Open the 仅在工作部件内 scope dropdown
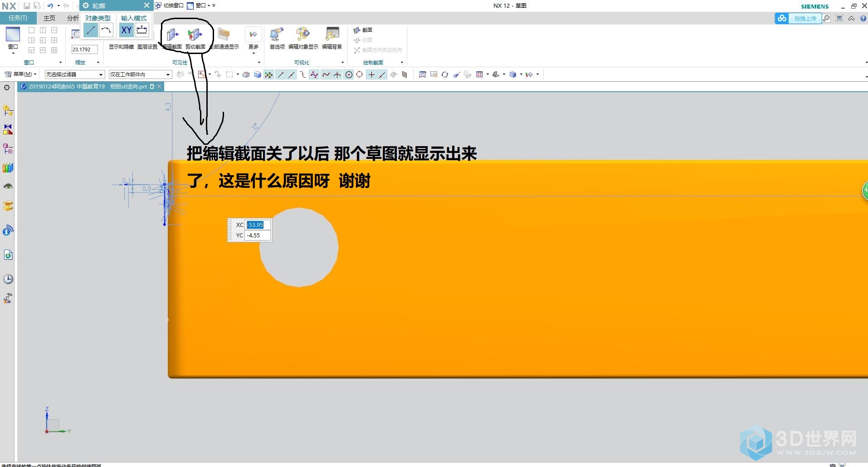This screenshot has width=868, height=467. point(140,74)
